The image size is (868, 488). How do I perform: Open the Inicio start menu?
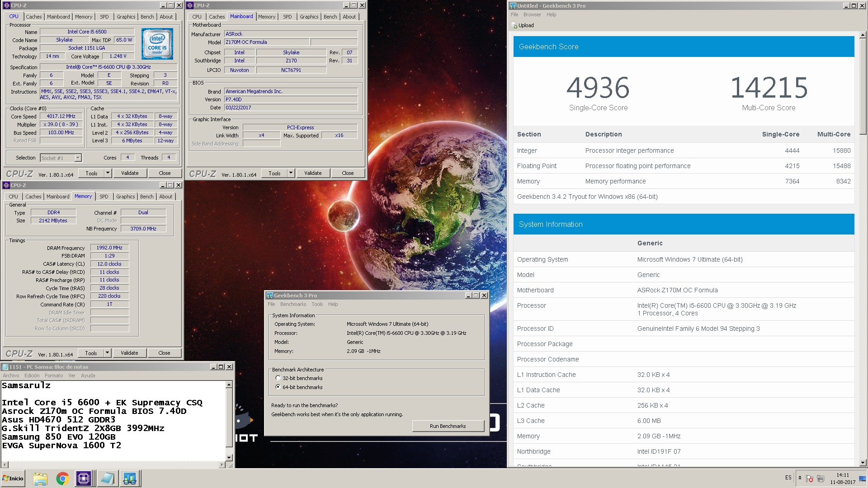coord(13,479)
